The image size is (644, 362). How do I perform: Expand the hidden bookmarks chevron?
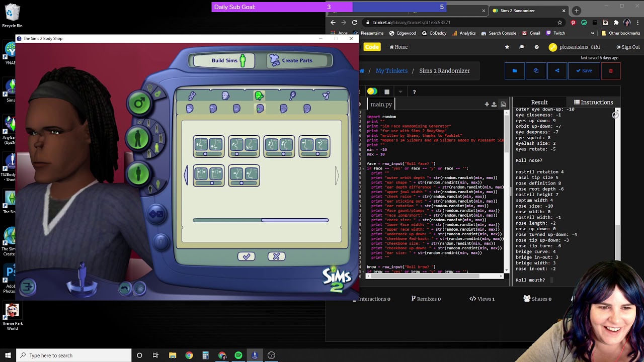(592, 33)
